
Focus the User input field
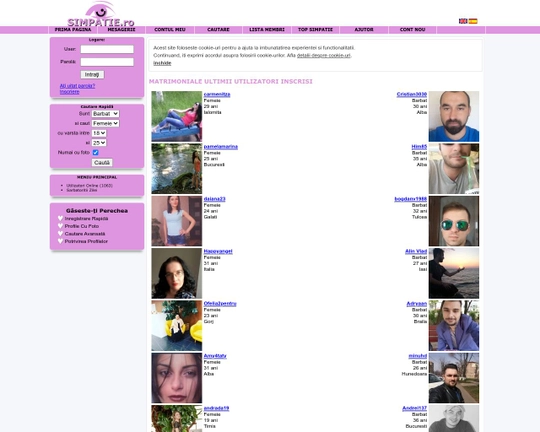pos(107,49)
